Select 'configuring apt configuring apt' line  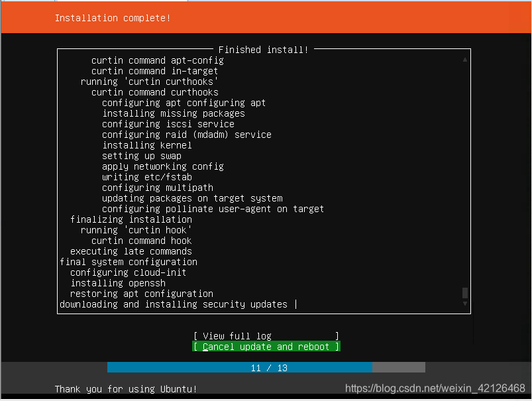[184, 103]
